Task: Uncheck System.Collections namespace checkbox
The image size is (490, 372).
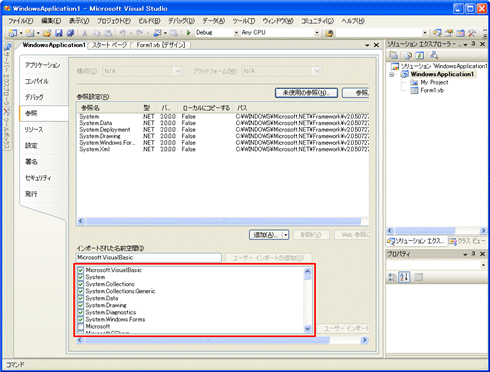Action: (80, 284)
